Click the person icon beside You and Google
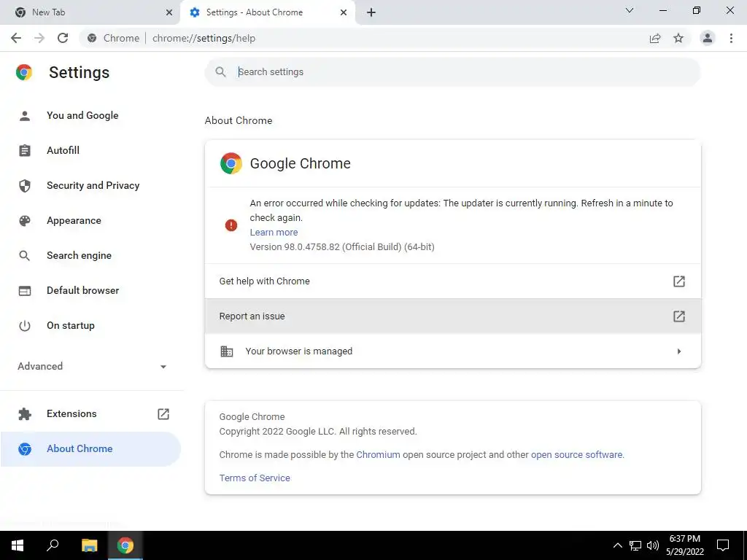 [x=25, y=115]
